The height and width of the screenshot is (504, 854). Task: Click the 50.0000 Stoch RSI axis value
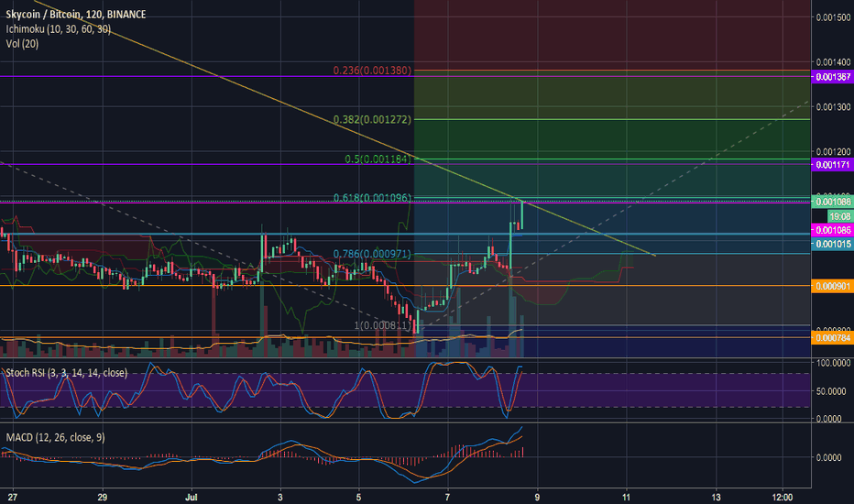tap(830, 391)
